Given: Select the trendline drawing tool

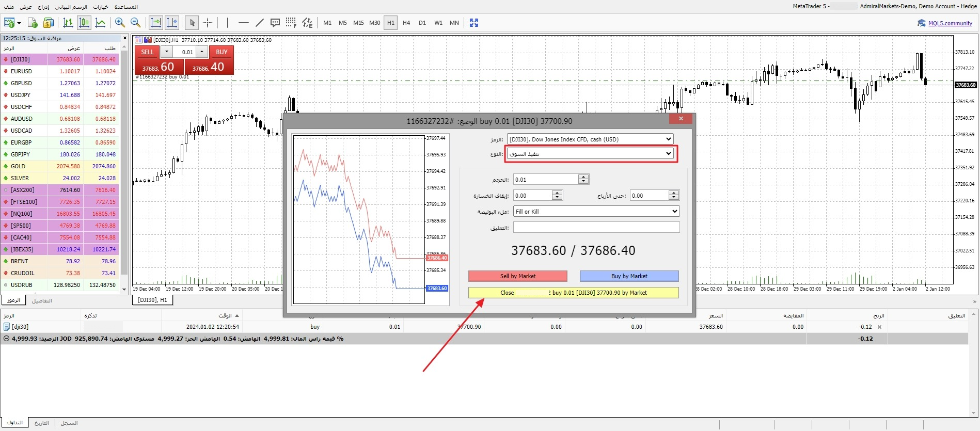Looking at the screenshot, I should (x=260, y=23).
